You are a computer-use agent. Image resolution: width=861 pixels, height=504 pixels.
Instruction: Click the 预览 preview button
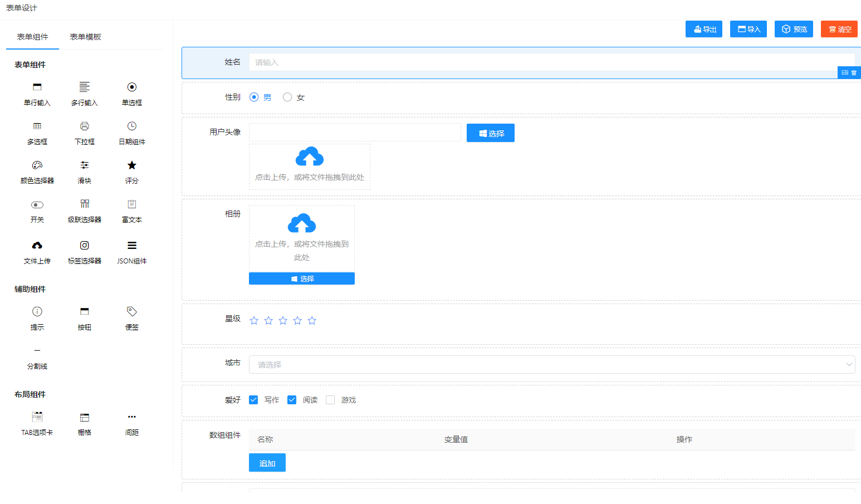pos(794,29)
